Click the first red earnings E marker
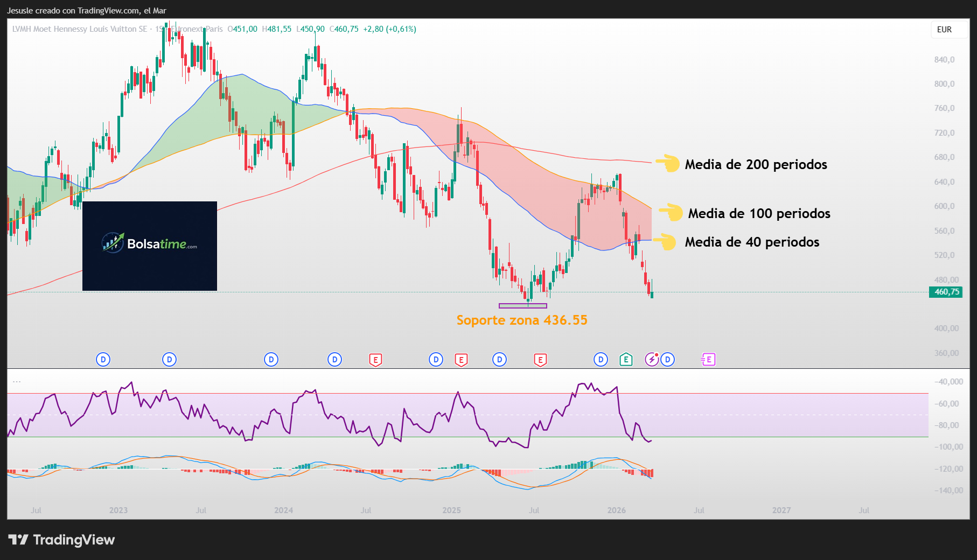Screen dimensions: 977x560 click(375, 360)
